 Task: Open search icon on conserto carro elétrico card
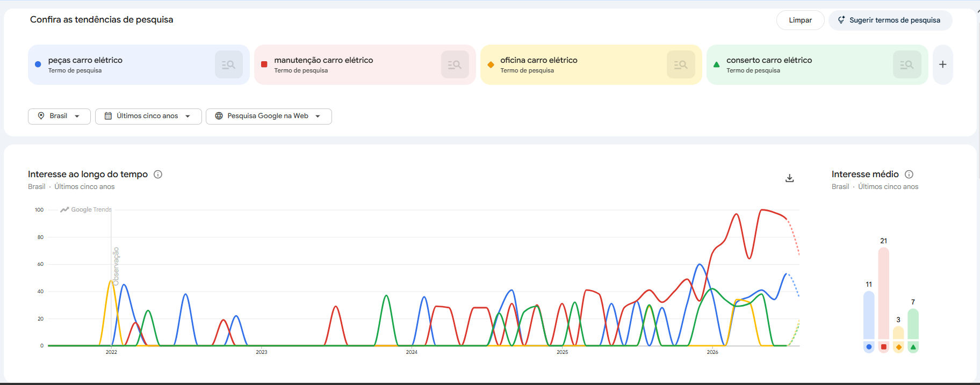point(907,64)
